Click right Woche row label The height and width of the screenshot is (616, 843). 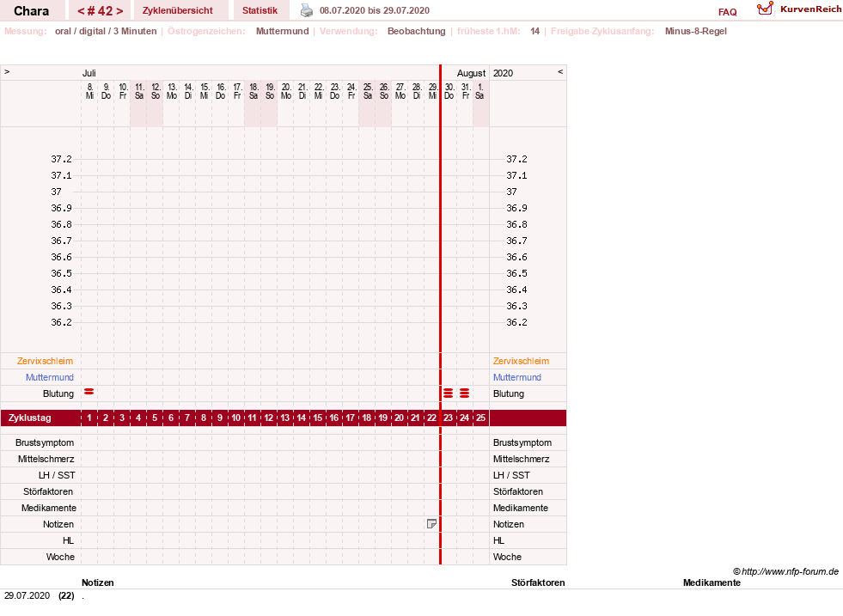(x=507, y=557)
